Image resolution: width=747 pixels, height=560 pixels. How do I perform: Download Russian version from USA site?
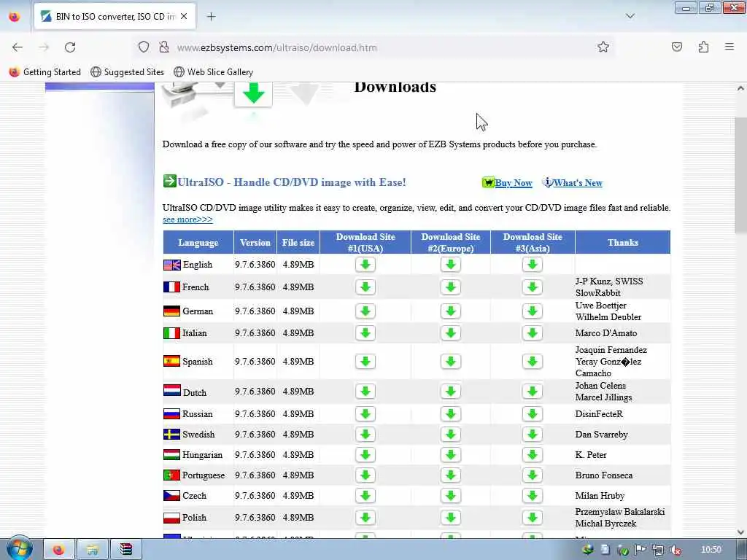(x=365, y=414)
